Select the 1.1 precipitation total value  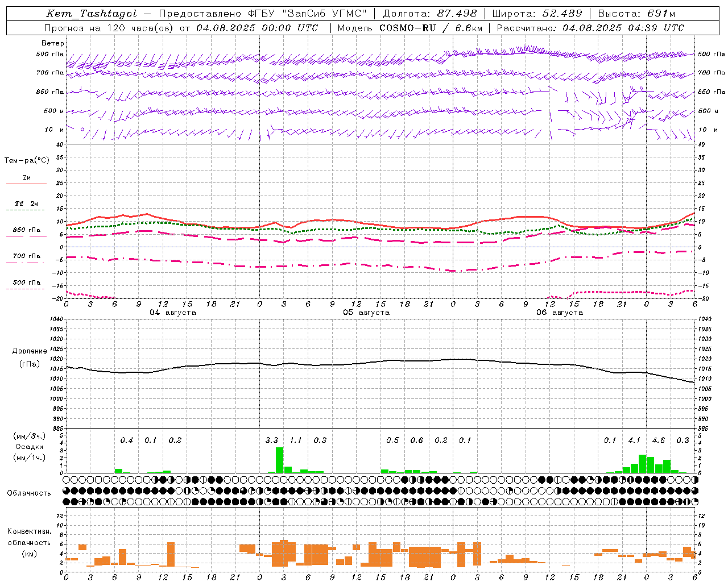click(x=296, y=440)
